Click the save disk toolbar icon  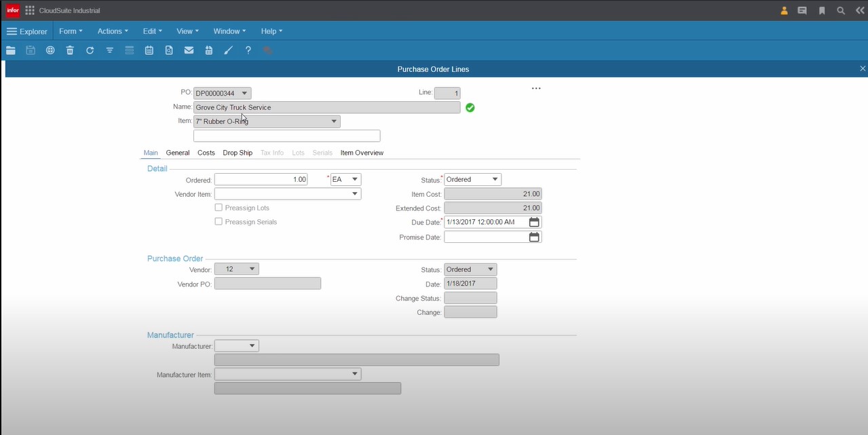click(31, 50)
